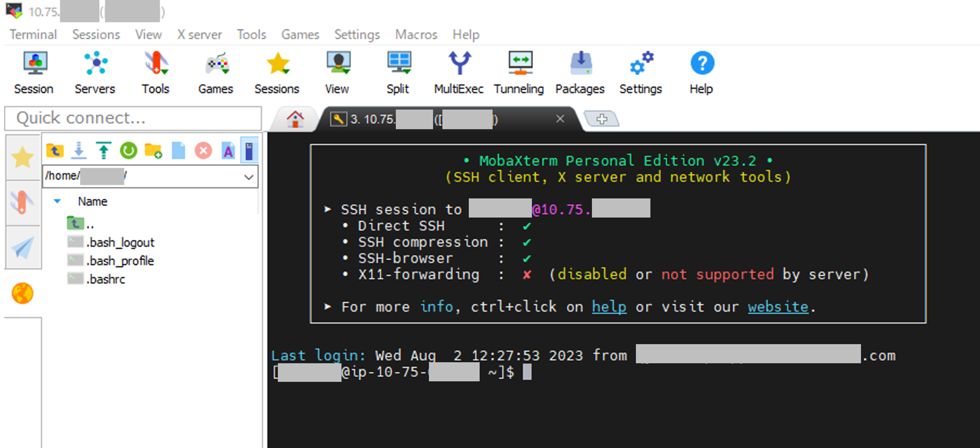Close the 10.75 SSH session tab
Screen dimensions: 980x448
[560, 119]
